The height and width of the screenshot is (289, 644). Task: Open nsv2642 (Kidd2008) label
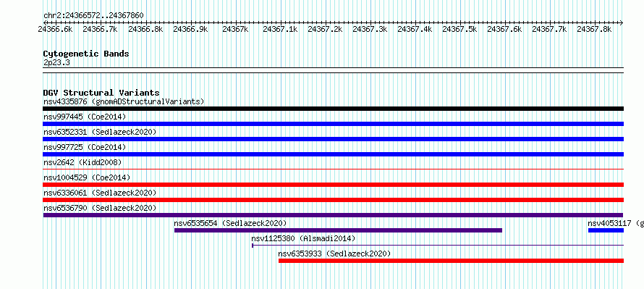[82, 162]
